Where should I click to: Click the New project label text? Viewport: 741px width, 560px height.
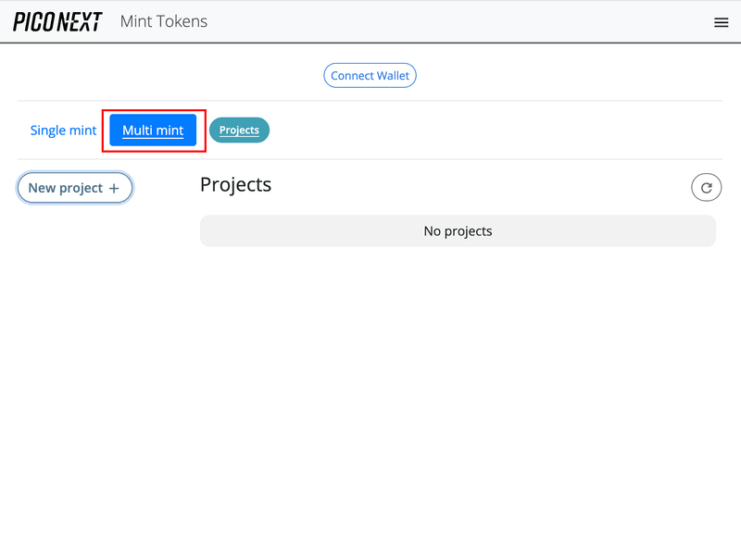click(65, 188)
